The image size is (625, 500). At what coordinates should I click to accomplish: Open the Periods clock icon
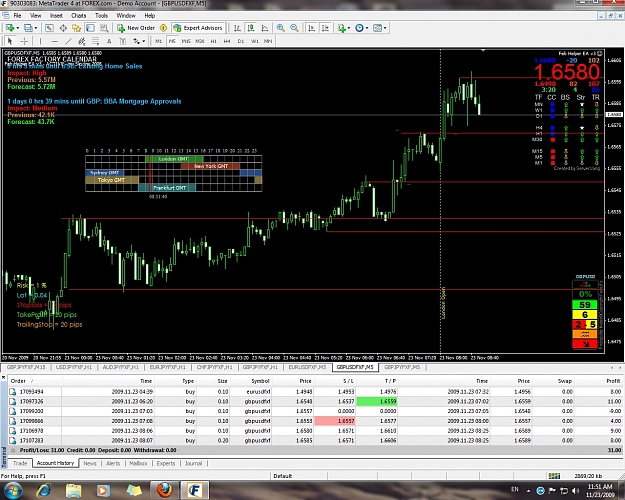pos(359,28)
